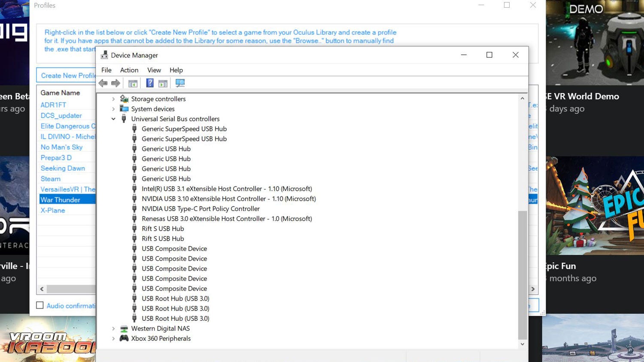Click the Device Manager vertical scrollbar thumb
Image resolution: width=644 pixels, height=362 pixels.
[x=522, y=275]
